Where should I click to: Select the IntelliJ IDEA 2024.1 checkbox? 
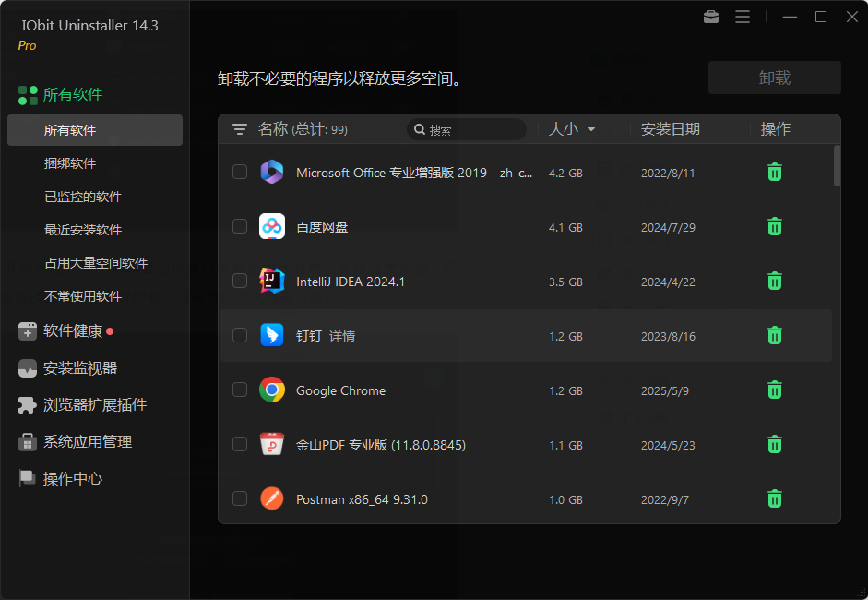click(240, 281)
